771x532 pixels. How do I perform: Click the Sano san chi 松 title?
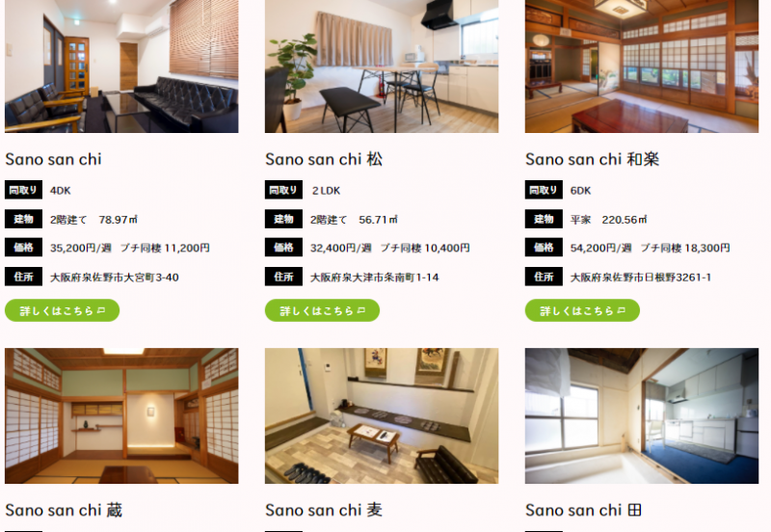click(x=324, y=159)
